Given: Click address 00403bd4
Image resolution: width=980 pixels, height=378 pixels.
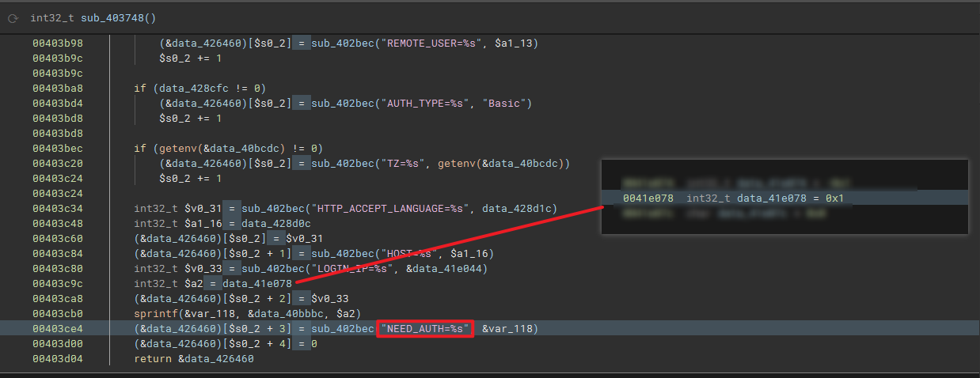Looking at the screenshot, I should tap(57, 104).
